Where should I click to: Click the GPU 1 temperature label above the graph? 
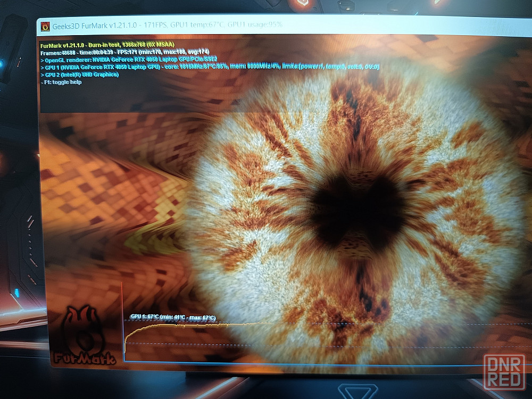173,318
